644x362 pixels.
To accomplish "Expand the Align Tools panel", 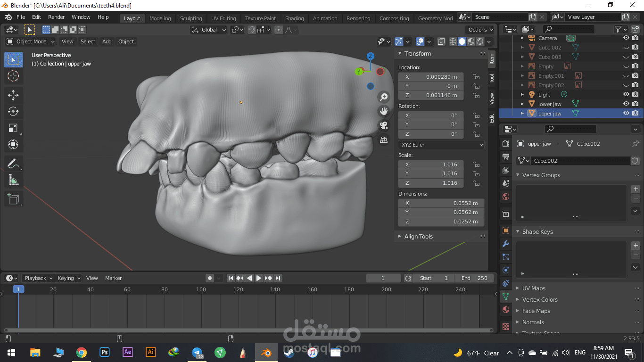I will coord(418,237).
